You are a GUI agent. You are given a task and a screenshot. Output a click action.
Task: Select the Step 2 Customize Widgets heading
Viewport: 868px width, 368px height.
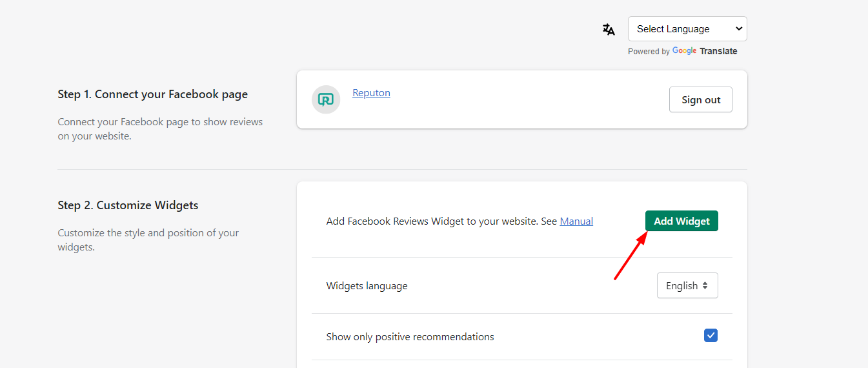pyautogui.click(x=128, y=205)
